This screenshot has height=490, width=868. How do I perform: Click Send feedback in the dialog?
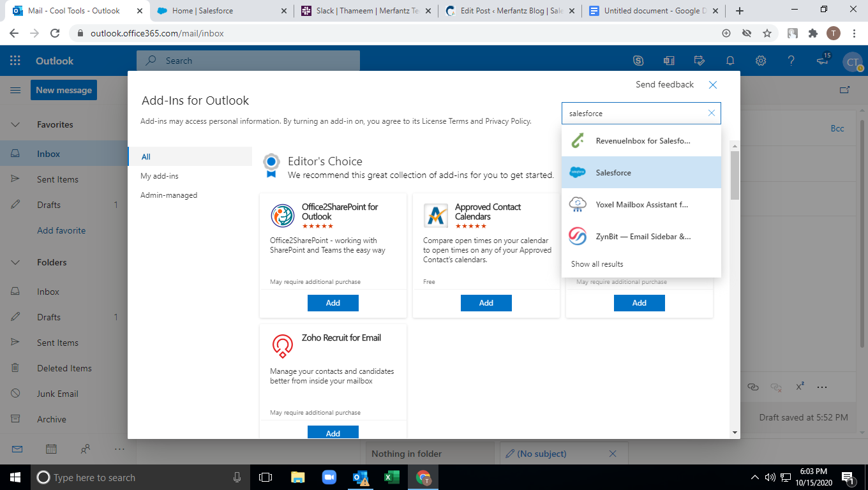tap(664, 84)
